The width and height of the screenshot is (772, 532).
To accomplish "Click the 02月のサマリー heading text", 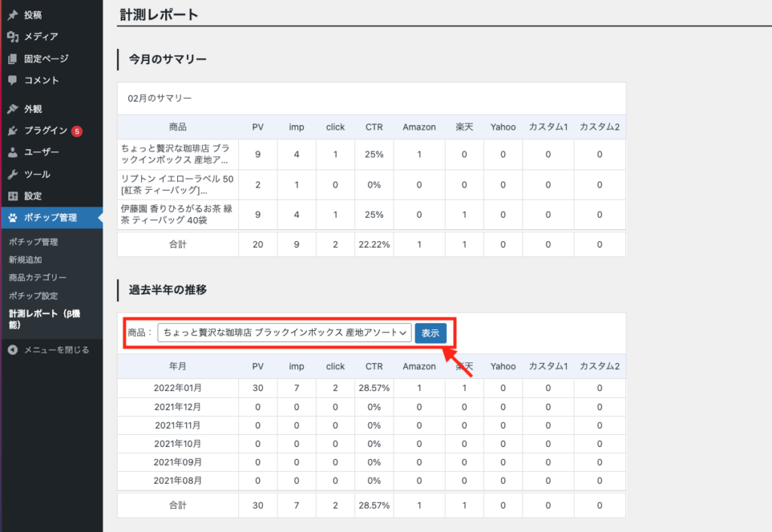I will [160, 99].
